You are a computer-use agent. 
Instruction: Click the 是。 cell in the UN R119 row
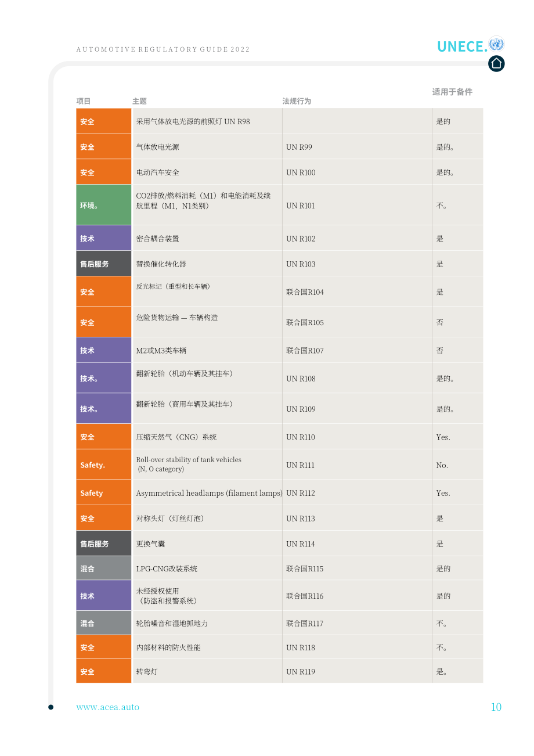point(457,671)
